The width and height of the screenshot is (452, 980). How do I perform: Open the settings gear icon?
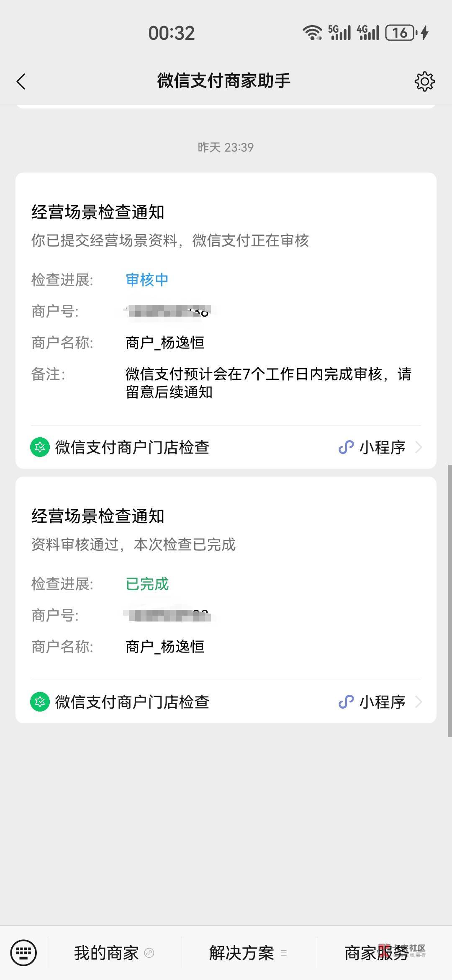point(424,81)
